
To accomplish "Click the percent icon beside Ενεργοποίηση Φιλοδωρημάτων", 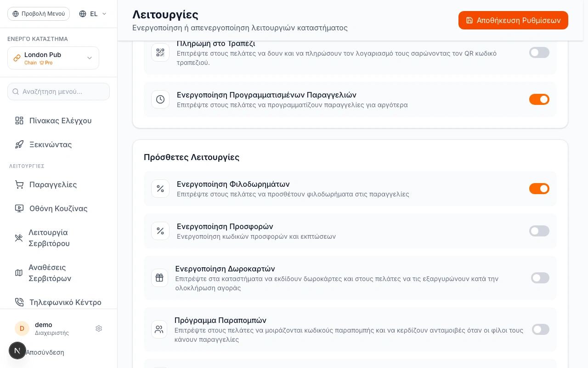I will tap(160, 189).
